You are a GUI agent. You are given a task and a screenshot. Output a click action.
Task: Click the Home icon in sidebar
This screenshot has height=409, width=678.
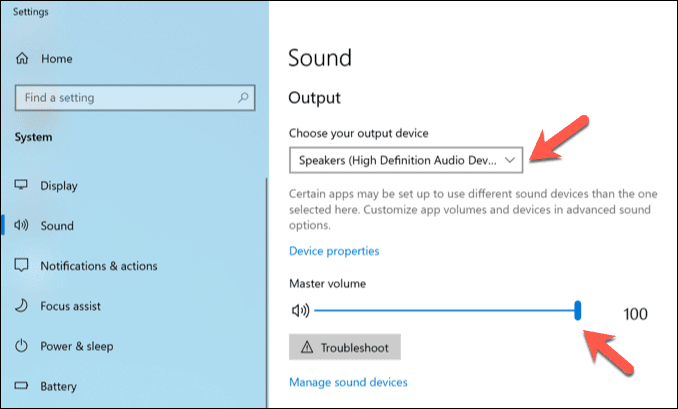(x=21, y=59)
